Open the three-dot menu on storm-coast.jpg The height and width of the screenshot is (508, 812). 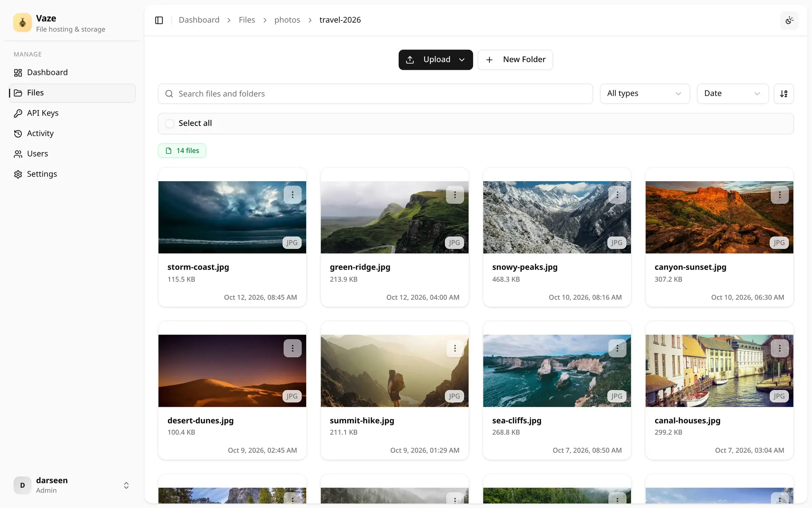pos(292,195)
